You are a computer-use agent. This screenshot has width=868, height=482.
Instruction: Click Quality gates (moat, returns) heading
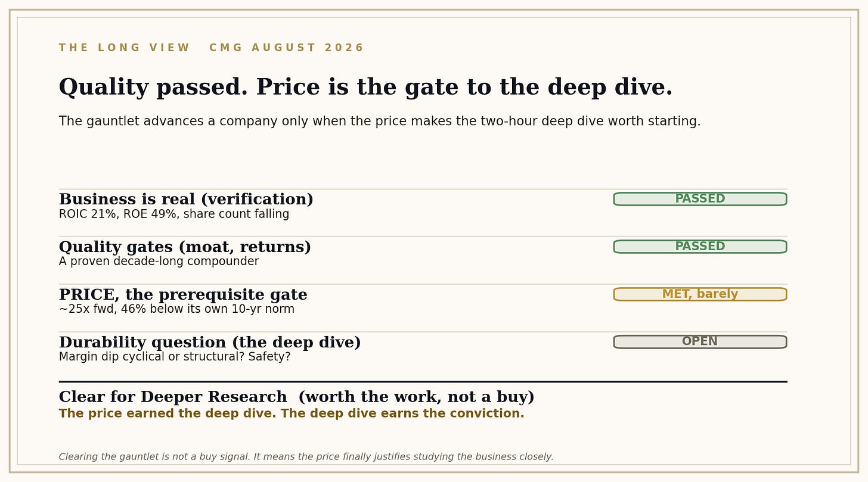click(185, 247)
